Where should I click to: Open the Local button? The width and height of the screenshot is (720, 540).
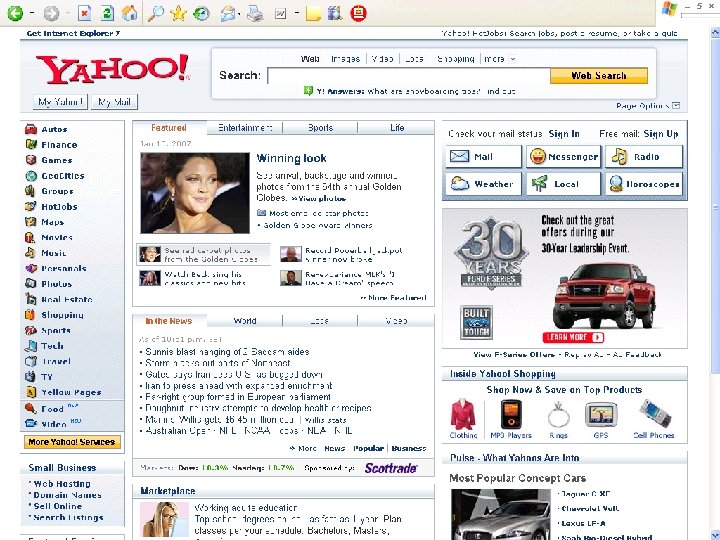564,184
